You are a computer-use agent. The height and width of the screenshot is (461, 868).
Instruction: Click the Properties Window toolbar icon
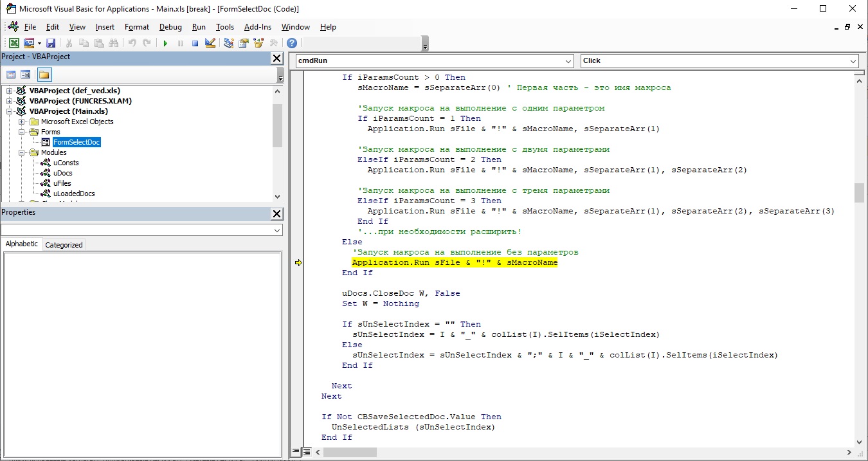tap(244, 43)
